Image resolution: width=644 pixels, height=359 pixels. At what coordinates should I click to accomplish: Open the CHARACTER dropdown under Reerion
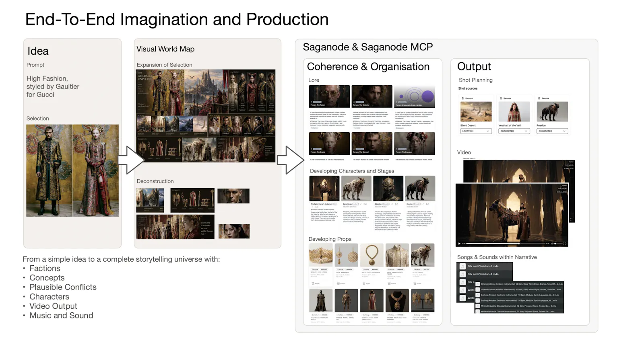click(x=552, y=131)
